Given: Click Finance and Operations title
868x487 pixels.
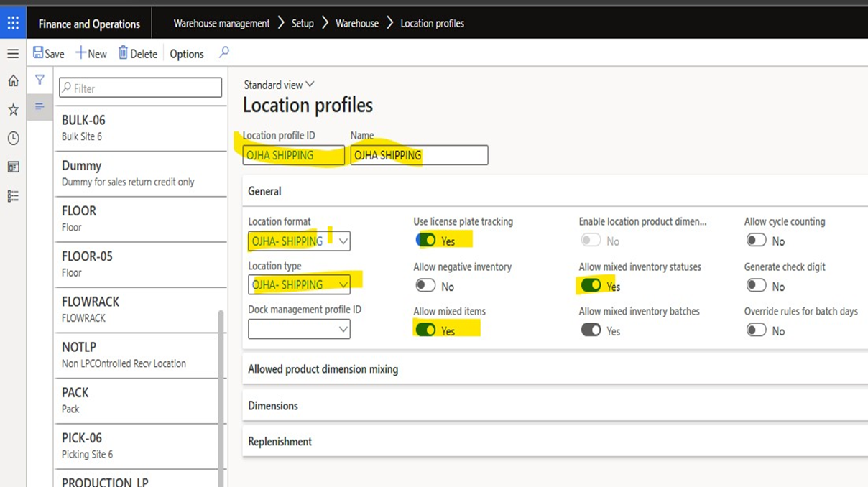Looking at the screenshot, I should (89, 24).
